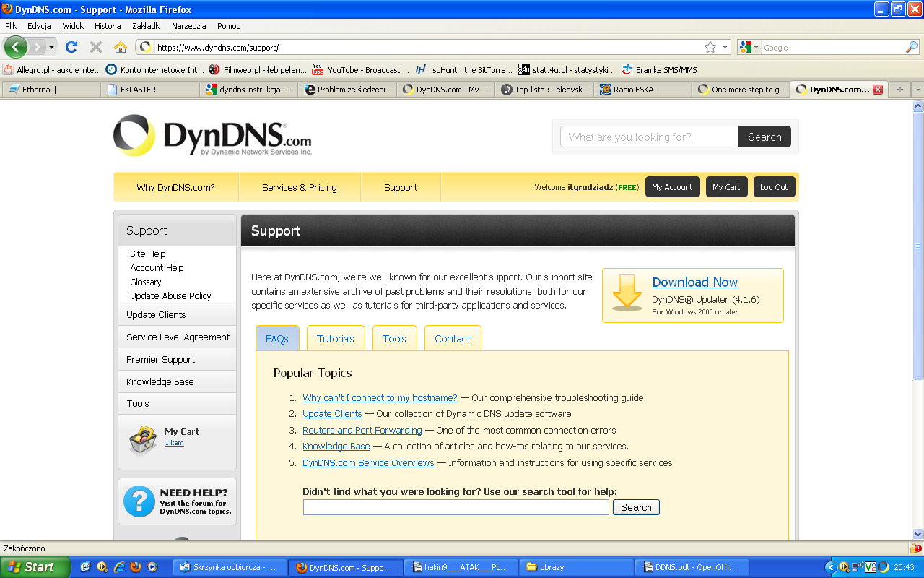
Task: Open Service Level Agreement sidebar item
Action: 177,337
